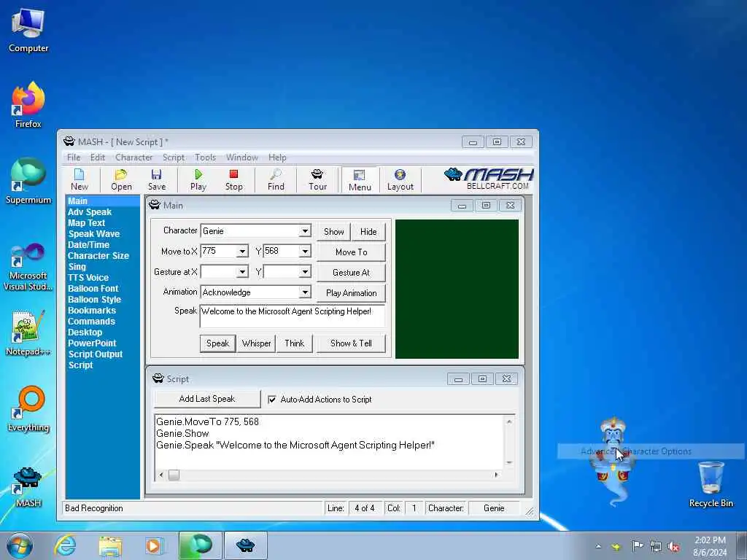Open the Window menu
This screenshot has height=560, width=747.
tap(242, 157)
